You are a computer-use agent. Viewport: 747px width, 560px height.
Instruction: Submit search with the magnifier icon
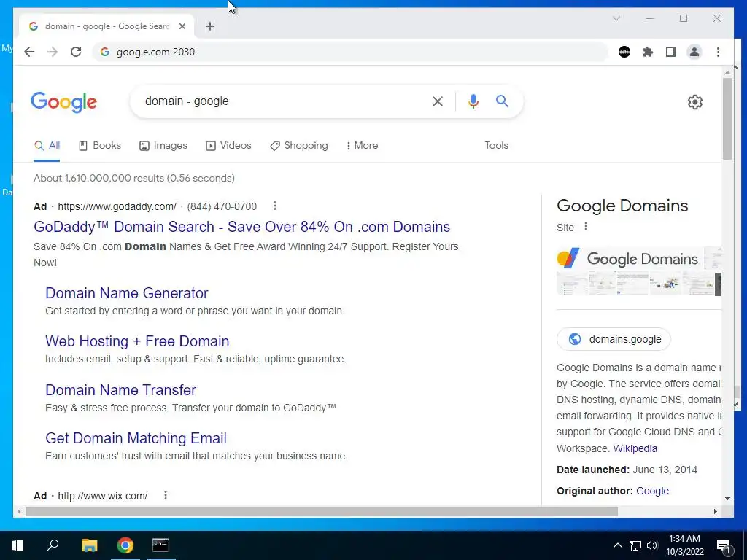502,101
